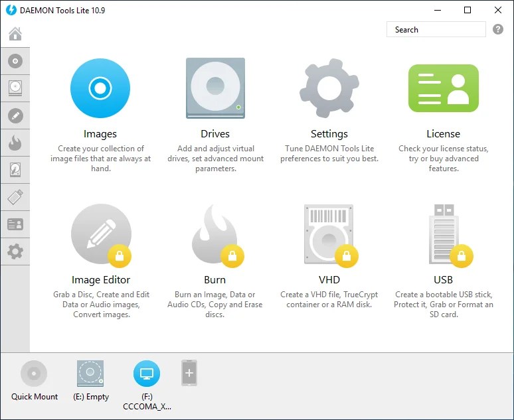514x420 pixels.
Task: Click into the Search field
Action: (436, 29)
